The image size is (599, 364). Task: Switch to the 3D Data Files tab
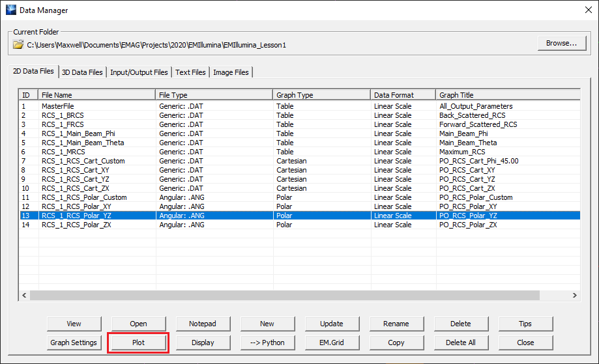click(x=82, y=72)
